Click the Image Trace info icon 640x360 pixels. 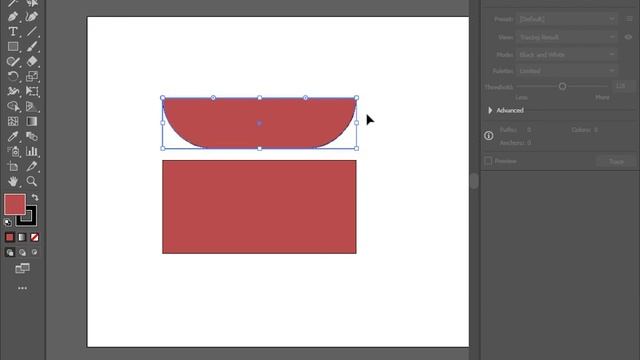489,136
